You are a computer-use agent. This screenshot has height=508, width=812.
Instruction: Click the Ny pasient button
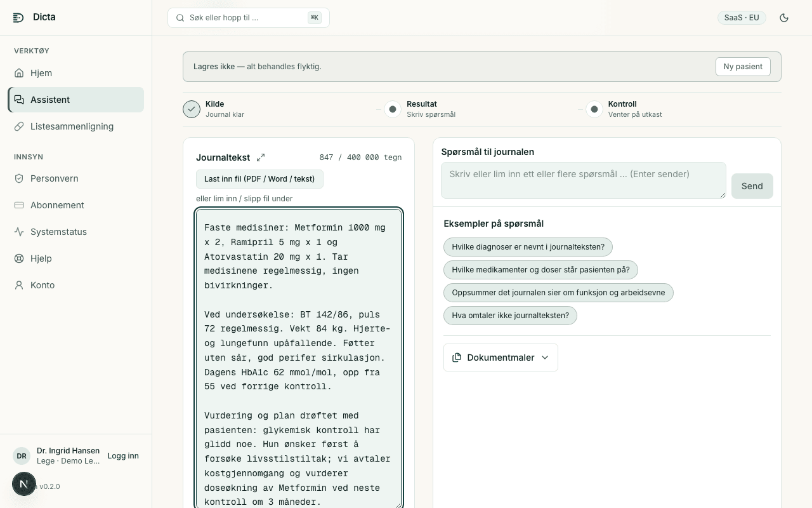coord(743,67)
